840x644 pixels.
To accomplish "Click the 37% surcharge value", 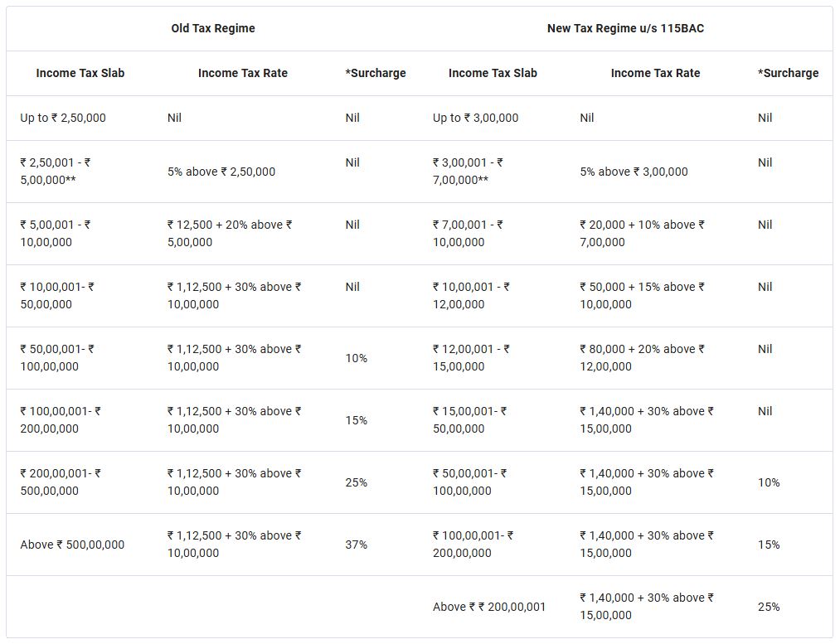I will [x=357, y=545].
